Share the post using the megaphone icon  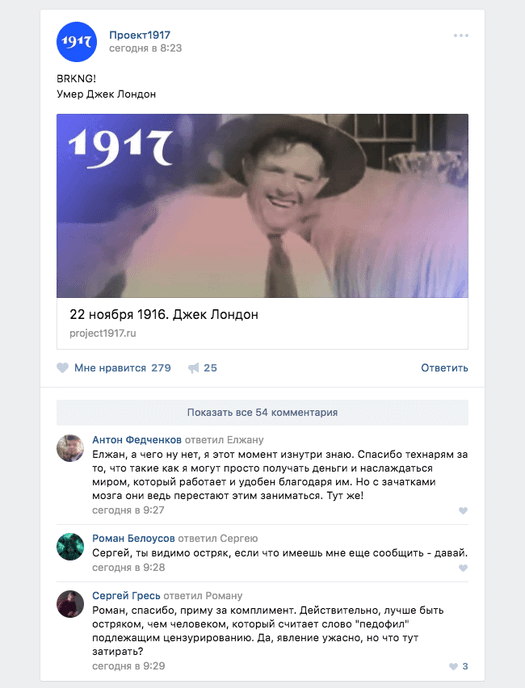point(193,368)
